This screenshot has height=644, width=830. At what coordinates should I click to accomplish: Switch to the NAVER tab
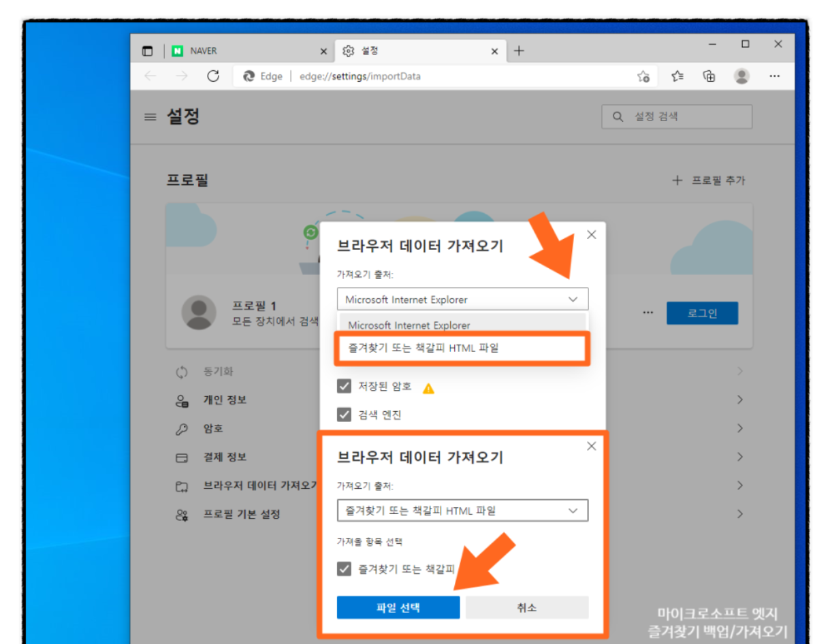click(x=249, y=51)
